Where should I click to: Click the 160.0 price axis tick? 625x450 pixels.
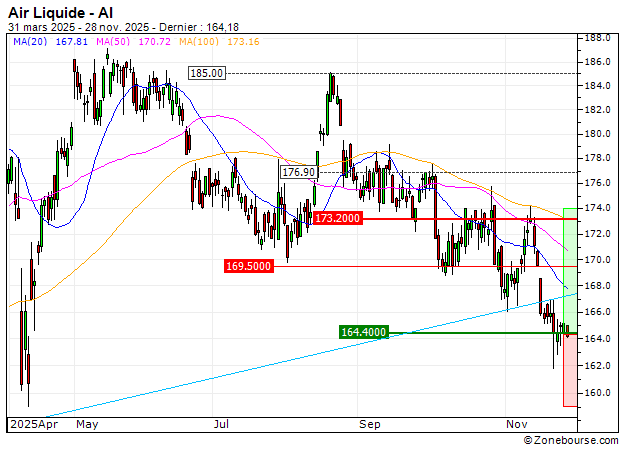coord(599,393)
